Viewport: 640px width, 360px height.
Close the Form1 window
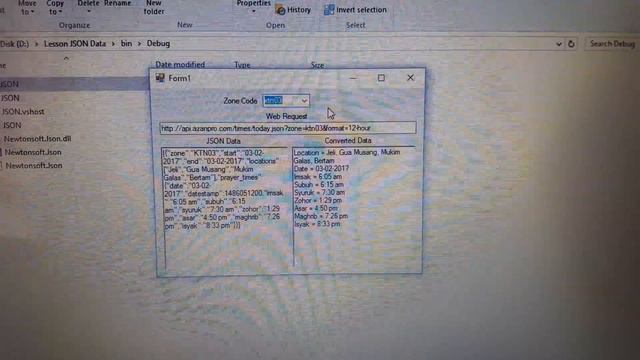pos(410,78)
